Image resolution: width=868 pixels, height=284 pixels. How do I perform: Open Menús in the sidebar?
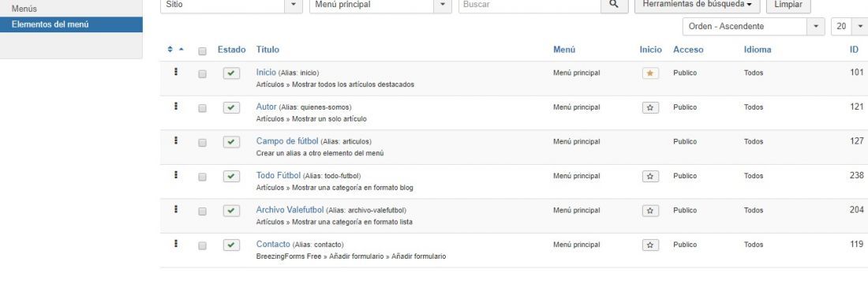point(24,9)
